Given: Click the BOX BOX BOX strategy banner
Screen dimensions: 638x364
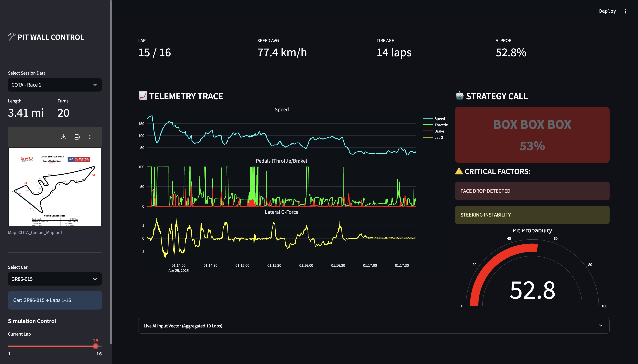Looking at the screenshot, I should pyautogui.click(x=532, y=135).
